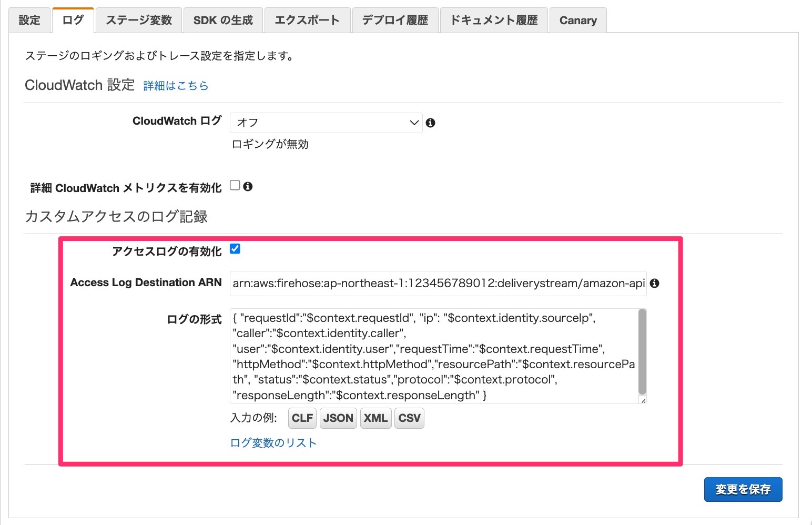Switch to the ステージ変数 tab

click(x=138, y=19)
